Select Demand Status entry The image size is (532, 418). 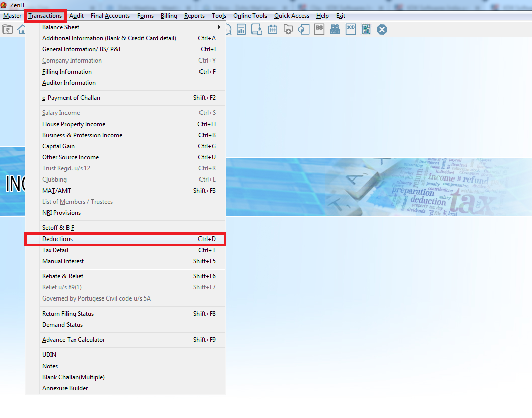(x=125, y=325)
